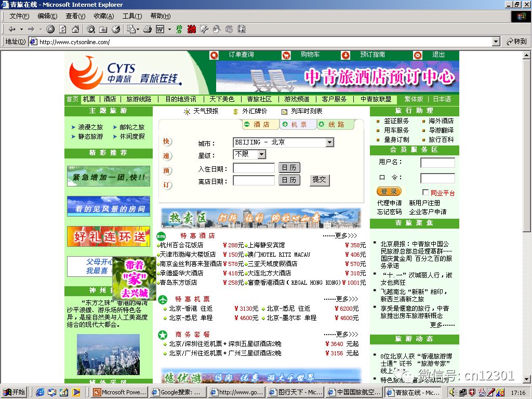Viewport: 532px width, 399px height.
Task: Click the 用户名 input field
Action: click(437, 163)
